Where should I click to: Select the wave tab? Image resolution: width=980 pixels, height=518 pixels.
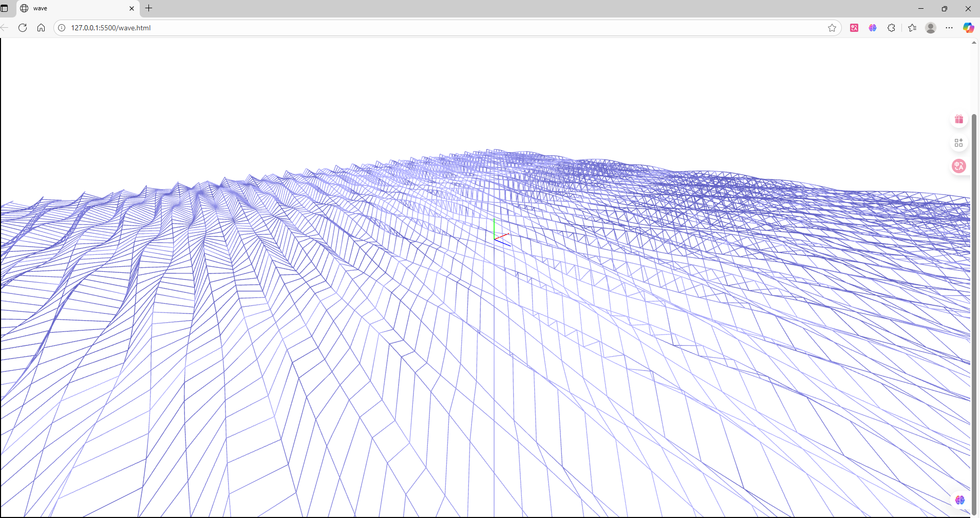coord(78,8)
